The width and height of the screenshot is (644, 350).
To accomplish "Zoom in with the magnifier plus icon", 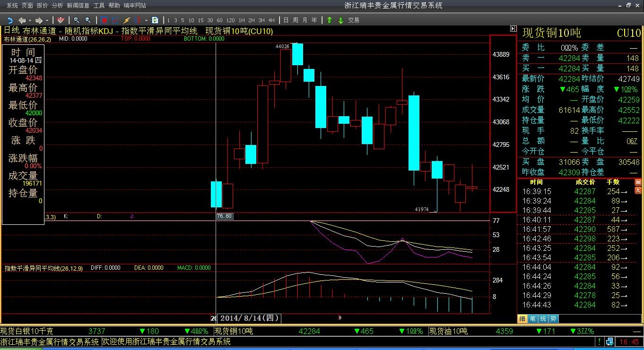I will 76,20.
